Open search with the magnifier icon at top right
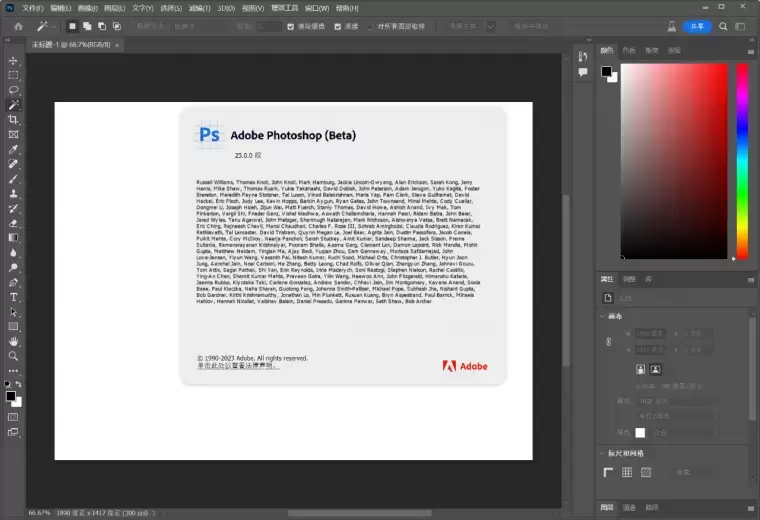The image size is (760, 520). [x=723, y=26]
